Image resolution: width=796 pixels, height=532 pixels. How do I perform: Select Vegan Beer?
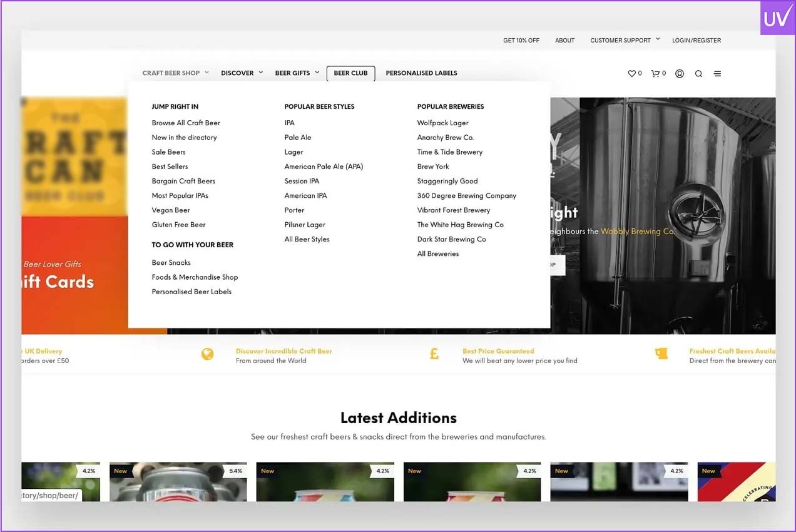[171, 210]
